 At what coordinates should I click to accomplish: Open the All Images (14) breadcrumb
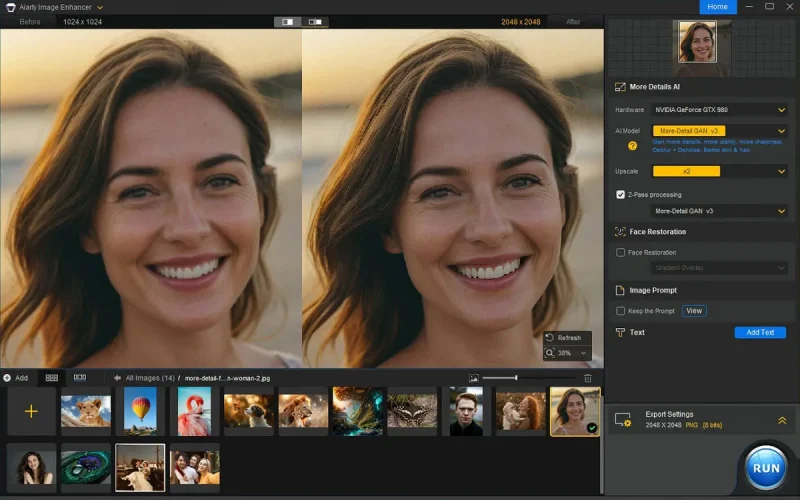click(150, 378)
